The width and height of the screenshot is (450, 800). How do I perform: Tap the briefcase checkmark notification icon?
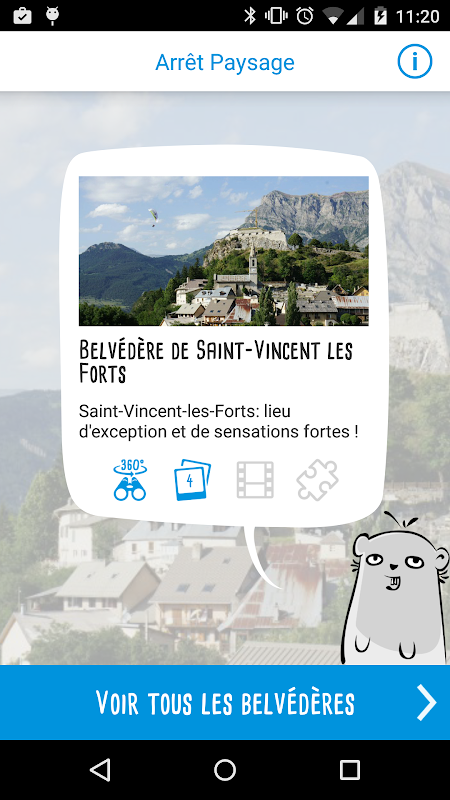[22, 16]
